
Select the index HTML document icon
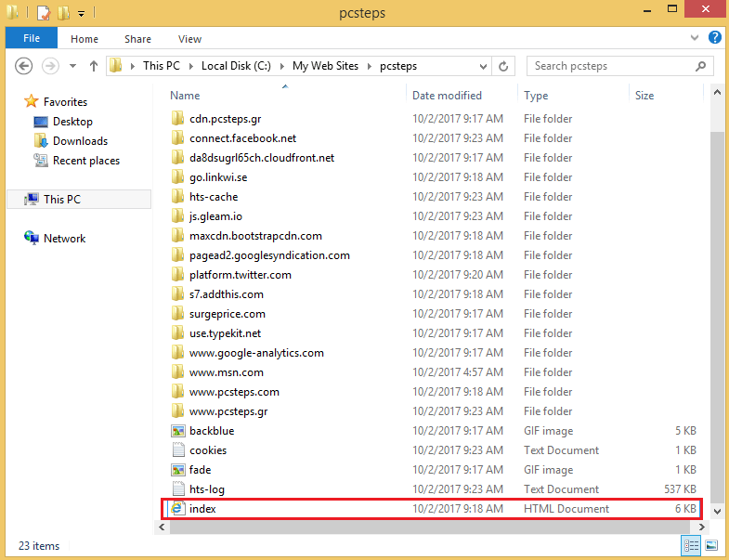pyautogui.click(x=177, y=508)
